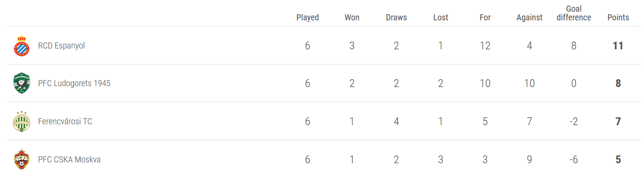Click the Goal difference column header
The width and height of the screenshot is (644, 181).
[574, 13]
